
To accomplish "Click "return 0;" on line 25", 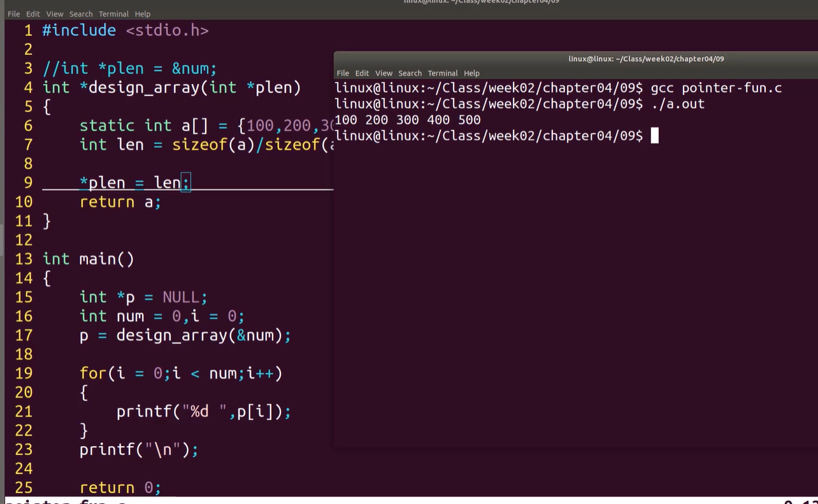I will pos(120,488).
